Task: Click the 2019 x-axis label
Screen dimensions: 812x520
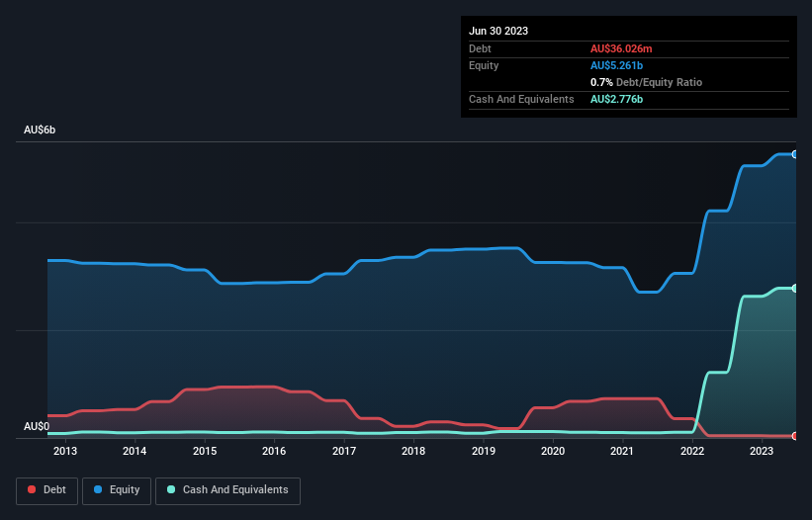Action: click(x=484, y=451)
